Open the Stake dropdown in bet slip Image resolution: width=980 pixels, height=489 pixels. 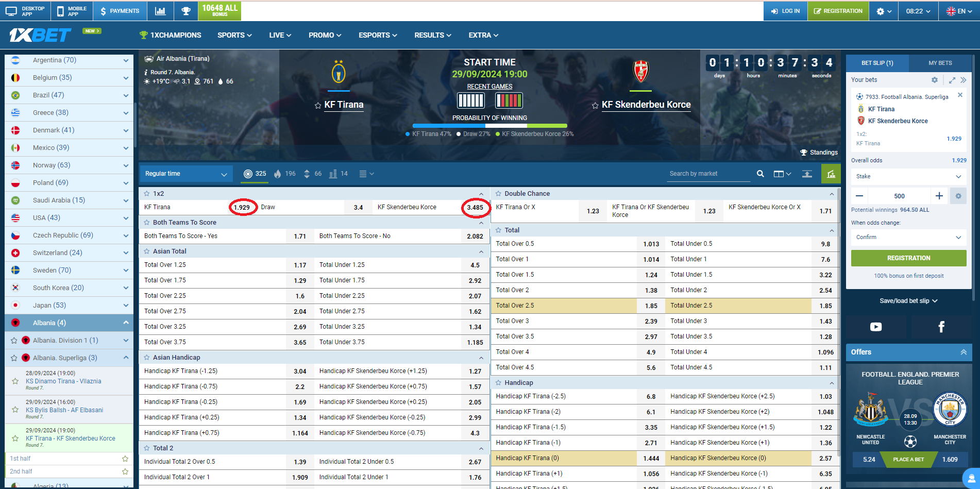[908, 176]
